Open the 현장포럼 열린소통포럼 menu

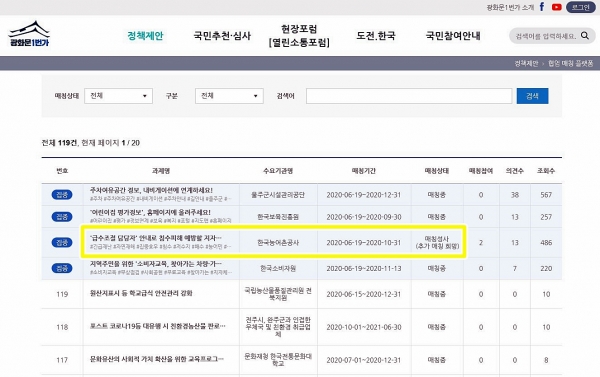[x=299, y=36]
